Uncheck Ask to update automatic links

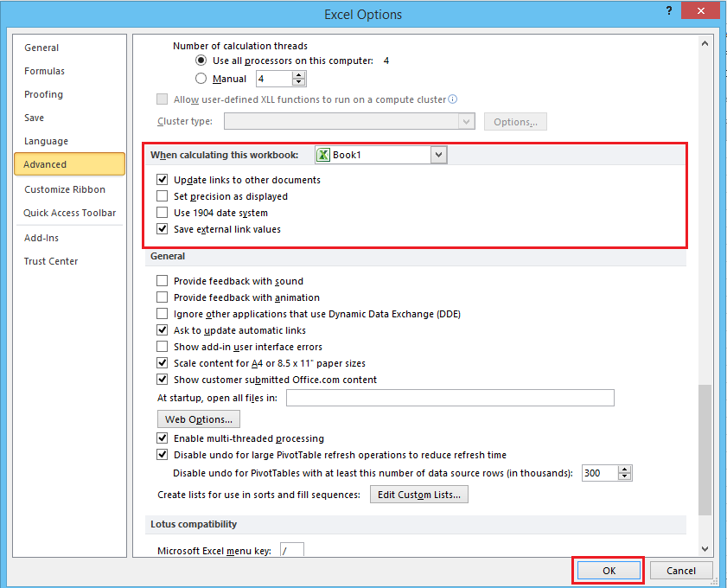tap(162, 329)
